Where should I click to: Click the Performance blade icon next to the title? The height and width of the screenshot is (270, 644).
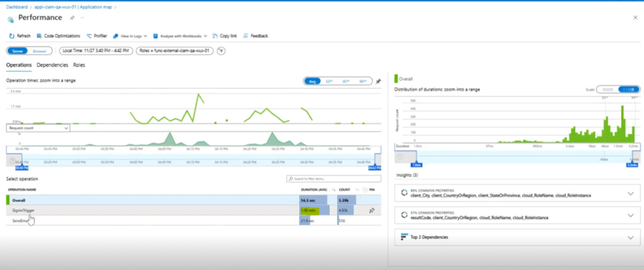click(x=11, y=19)
